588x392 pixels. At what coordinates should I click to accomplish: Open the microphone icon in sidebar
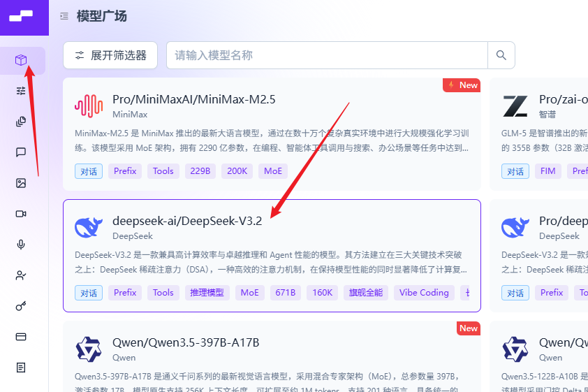21,245
